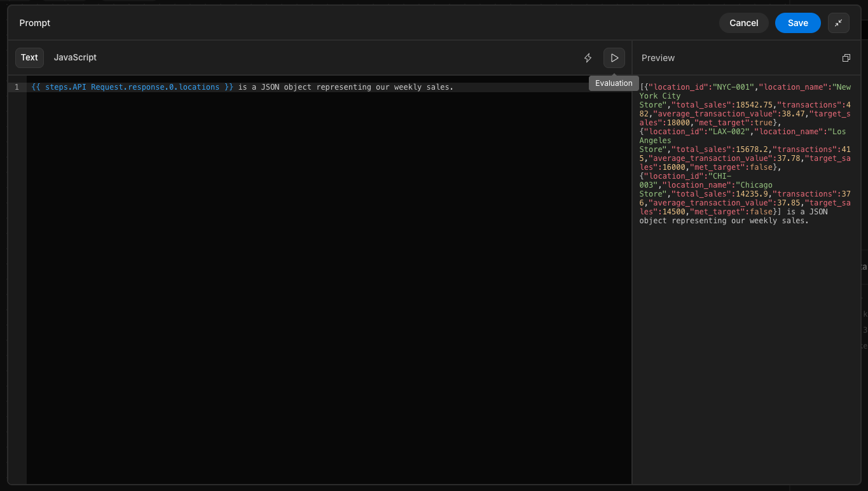Click the text 'is a JSON object representing our weekly sales.' in the editor
The width and height of the screenshot is (868, 491).
(x=346, y=87)
